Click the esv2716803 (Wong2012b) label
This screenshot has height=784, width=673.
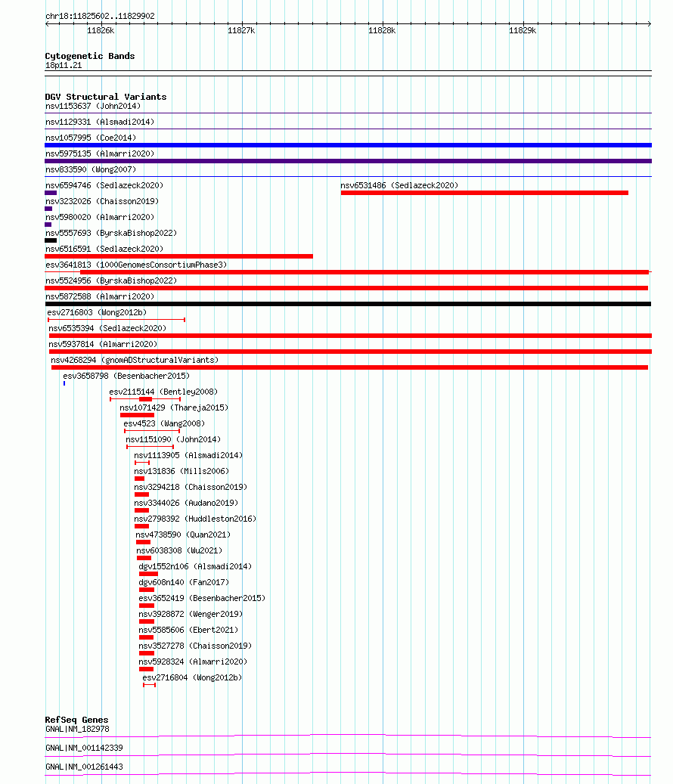click(97, 312)
